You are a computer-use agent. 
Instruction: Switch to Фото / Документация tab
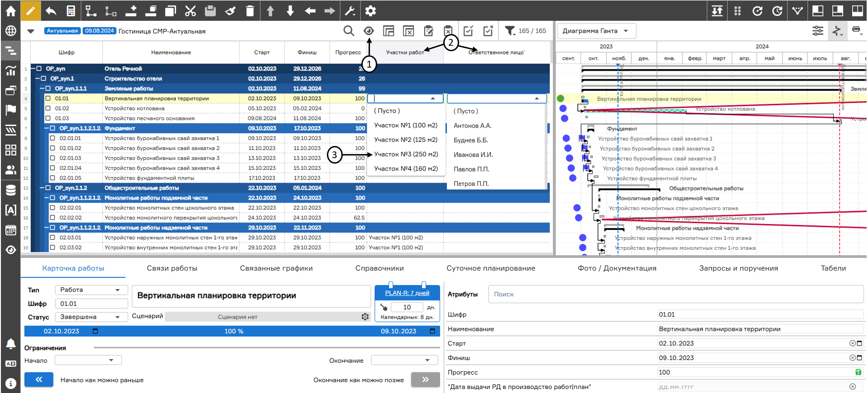(617, 268)
